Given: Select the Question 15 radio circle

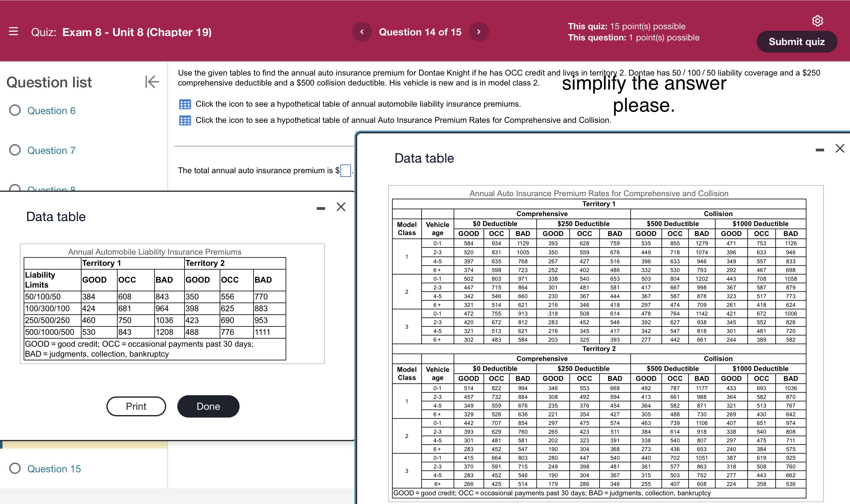Looking at the screenshot, I should point(15,468).
